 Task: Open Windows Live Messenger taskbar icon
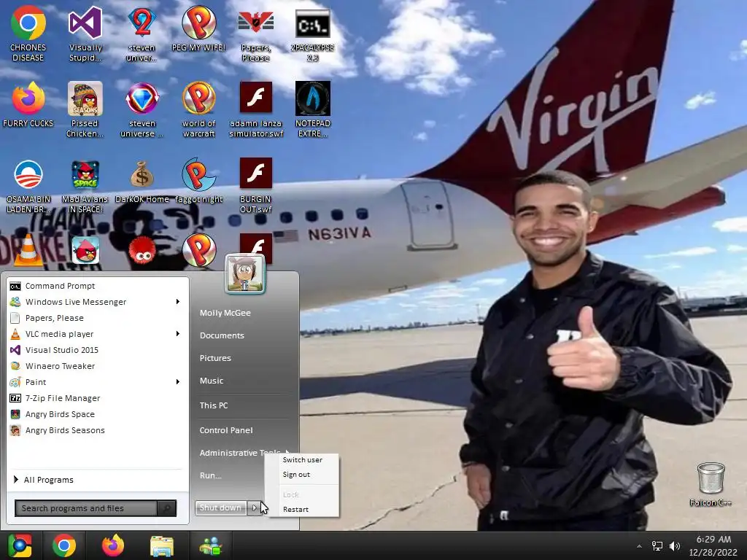211,546
